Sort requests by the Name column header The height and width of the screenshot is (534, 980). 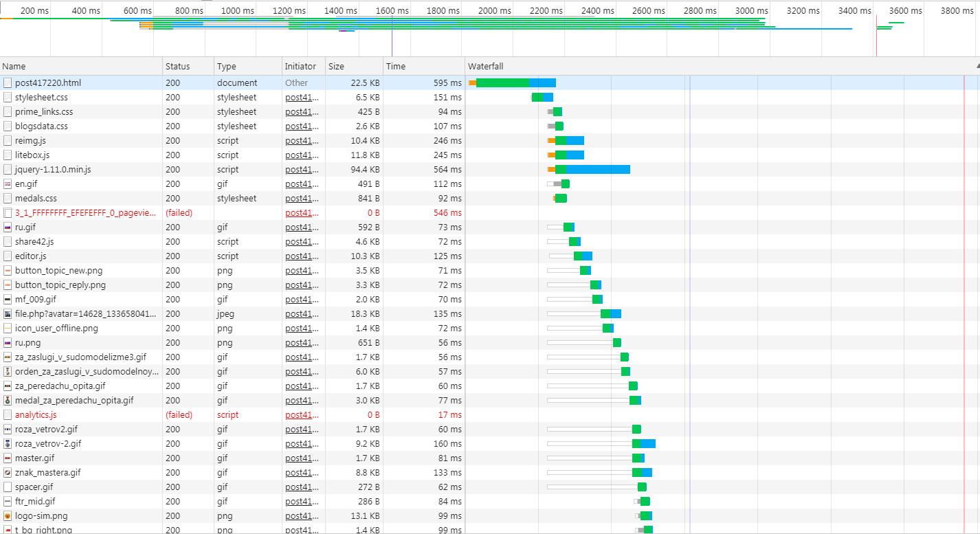(x=81, y=66)
